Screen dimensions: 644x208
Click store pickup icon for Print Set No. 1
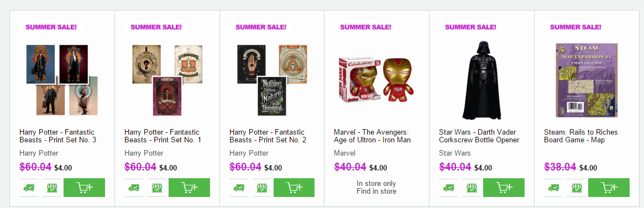157,188
